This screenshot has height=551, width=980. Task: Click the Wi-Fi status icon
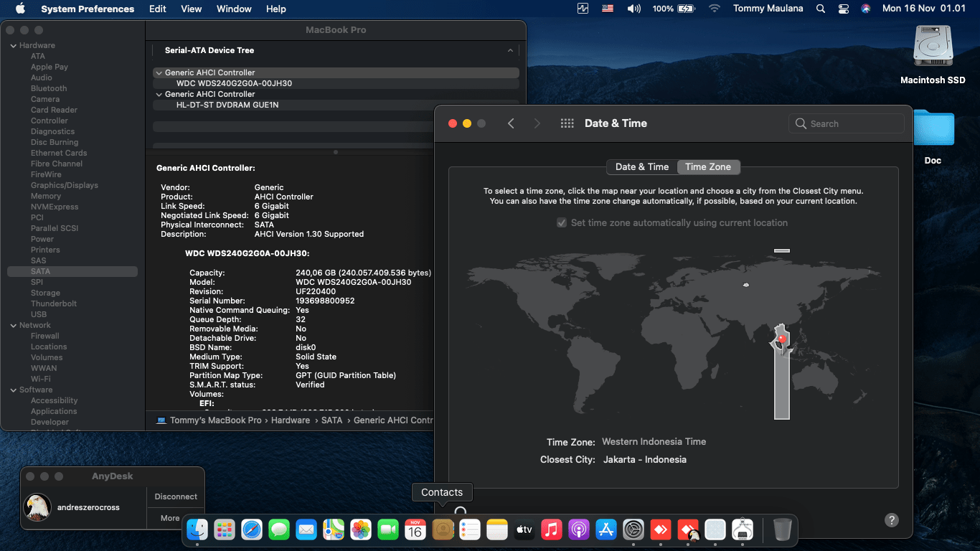714,9
